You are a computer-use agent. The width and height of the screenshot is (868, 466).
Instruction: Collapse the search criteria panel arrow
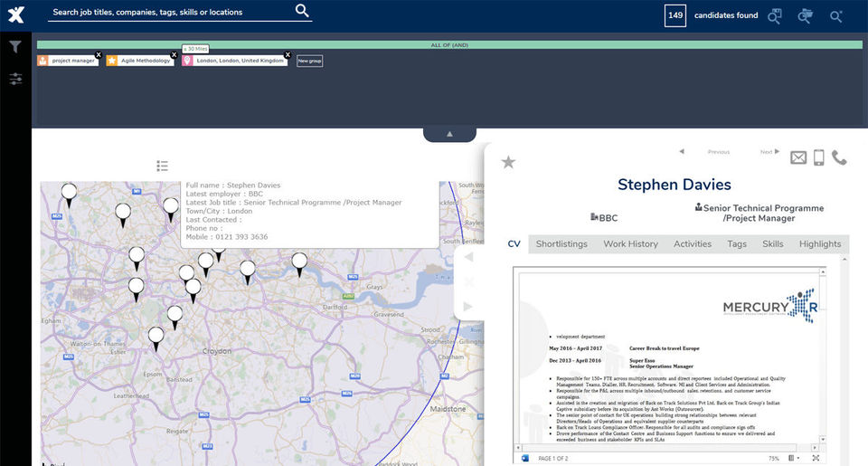click(x=449, y=134)
